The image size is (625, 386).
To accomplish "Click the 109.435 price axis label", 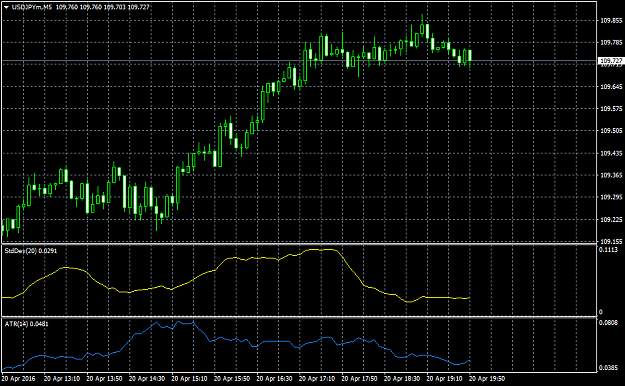I will (611, 153).
